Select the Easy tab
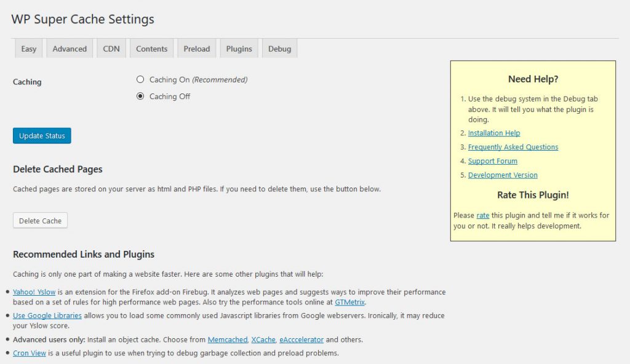 (x=28, y=48)
